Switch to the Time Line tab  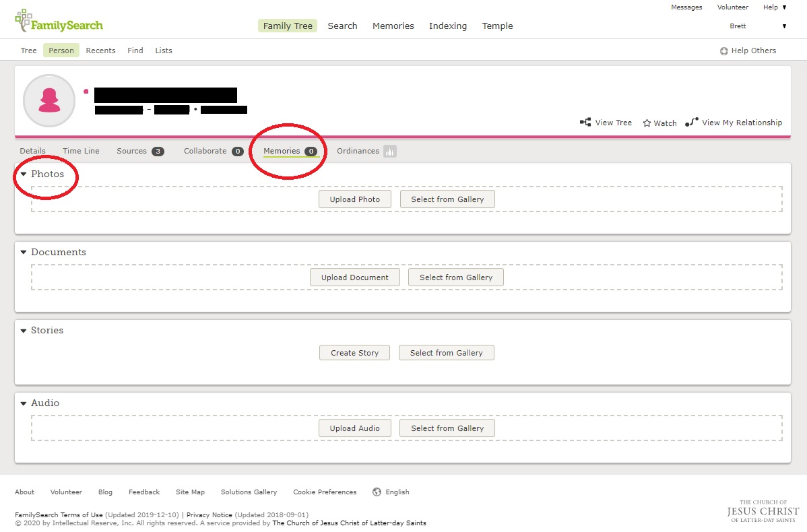(81, 151)
